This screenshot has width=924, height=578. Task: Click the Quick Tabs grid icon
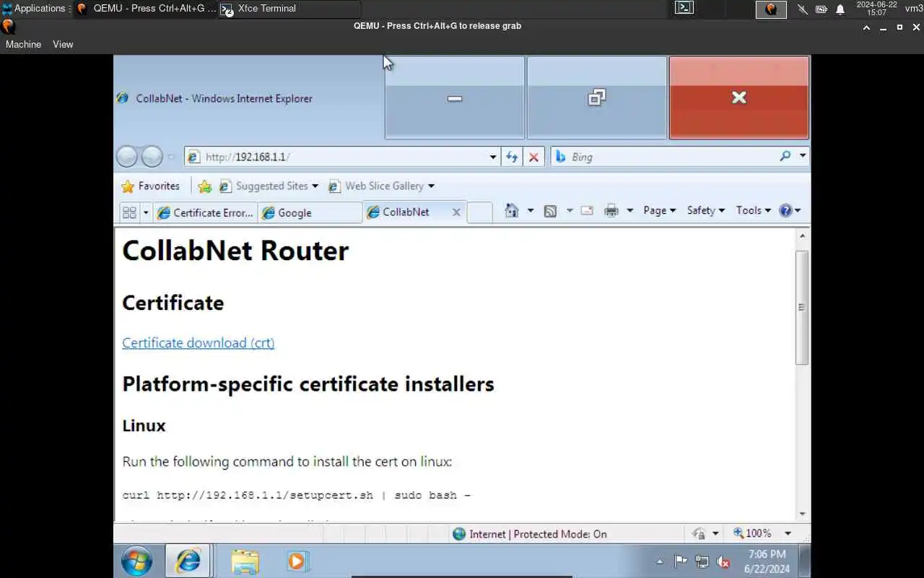(129, 212)
